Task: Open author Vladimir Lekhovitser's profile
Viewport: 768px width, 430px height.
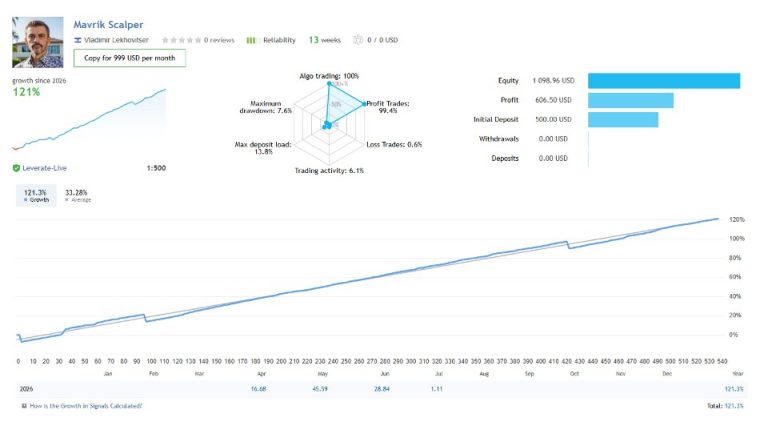Action: click(x=116, y=40)
